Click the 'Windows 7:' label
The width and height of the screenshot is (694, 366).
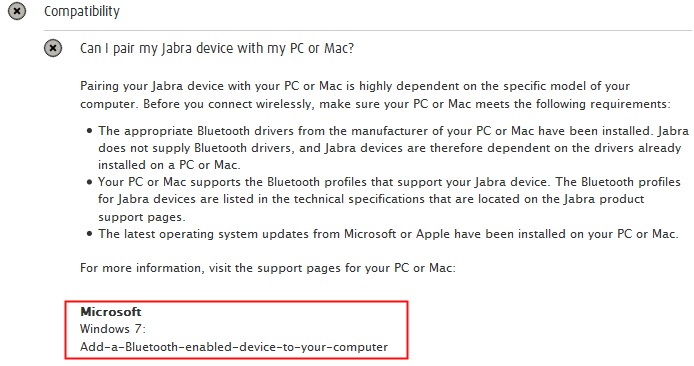tap(113, 329)
